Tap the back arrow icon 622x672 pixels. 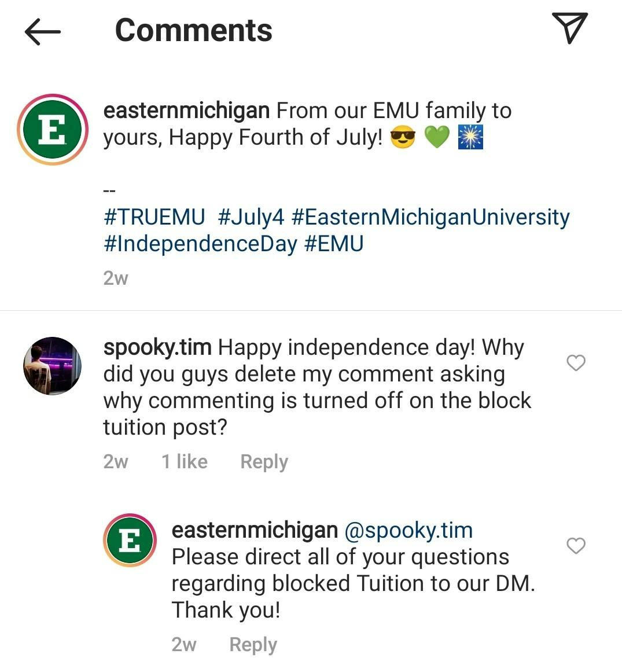tap(43, 31)
